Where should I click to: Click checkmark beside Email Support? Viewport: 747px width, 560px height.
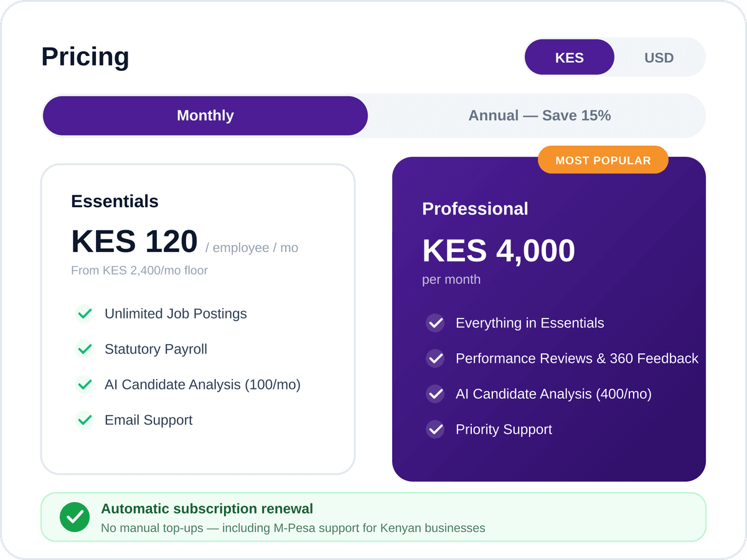click(x=84, y=420)
